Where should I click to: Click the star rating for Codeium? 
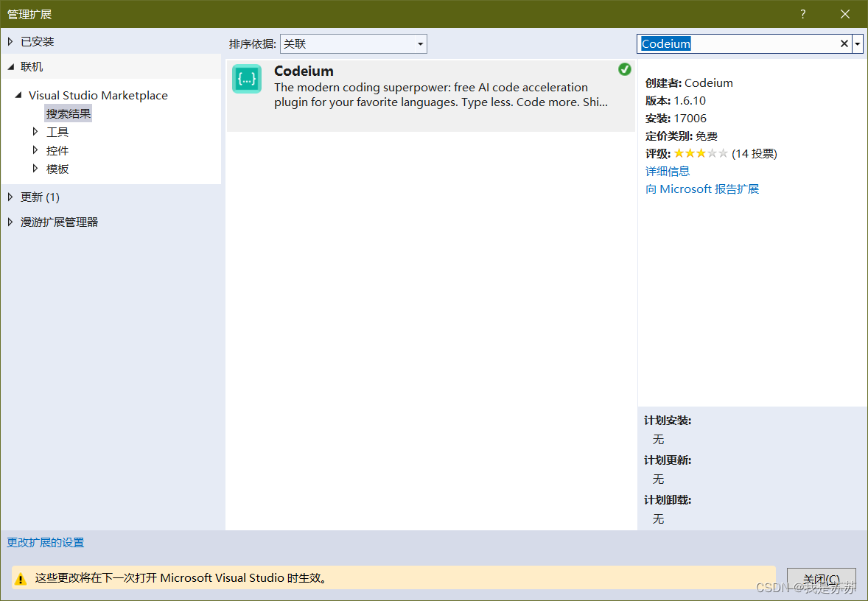click(x=701, y=153)
